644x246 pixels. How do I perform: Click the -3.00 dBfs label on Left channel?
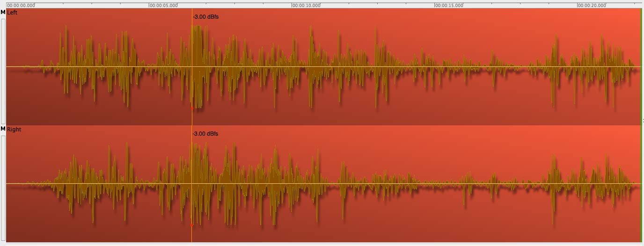click(205, 17)
